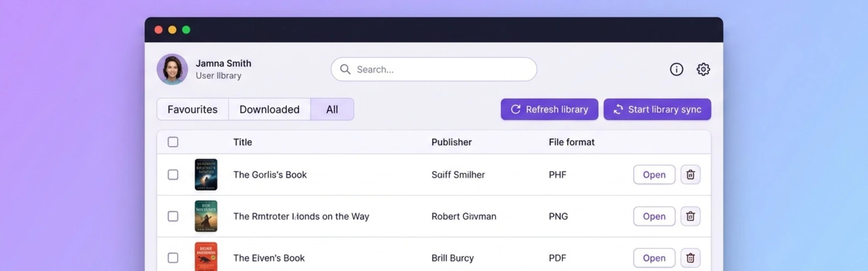Viewport: 868px width, 271px height.
Task: Open settings via the gear icon
Action: pos(703,69)
